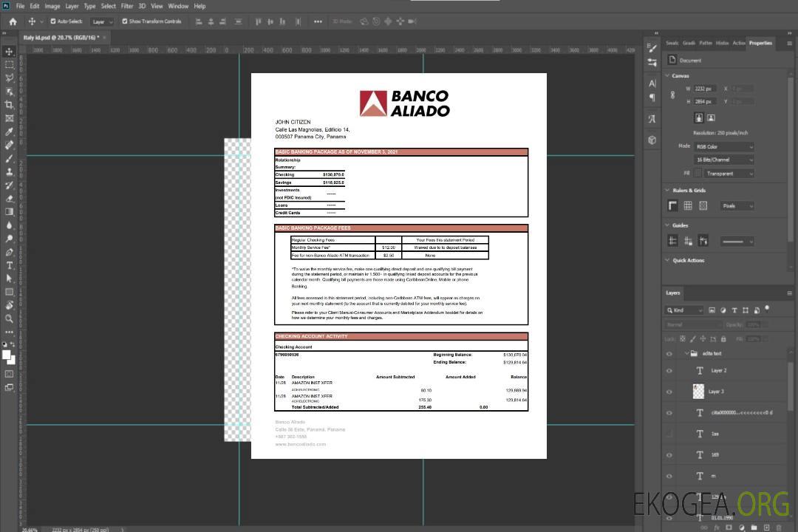Viewport: 798px width, 532px height.
Task: Switch to the Properties panel tab
Action: pos(760,44)
